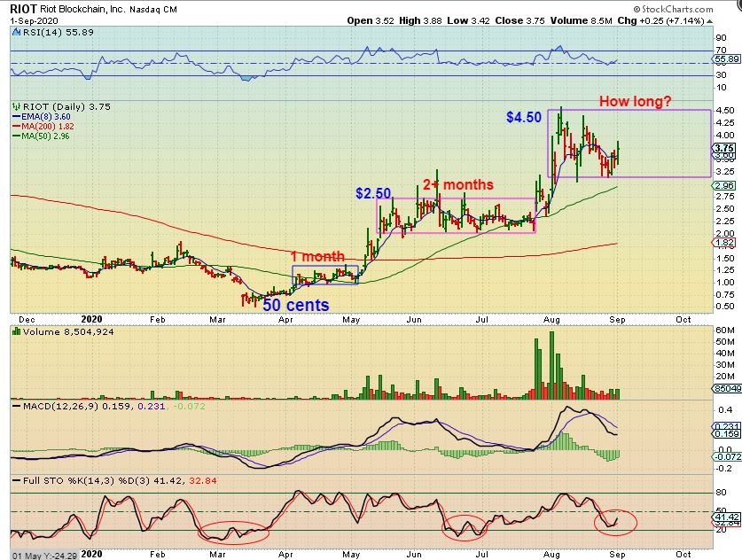Click the 60M label on the volume axis
Image resolution: width=742 pixels, height=560 pixels.
[725, 331]
